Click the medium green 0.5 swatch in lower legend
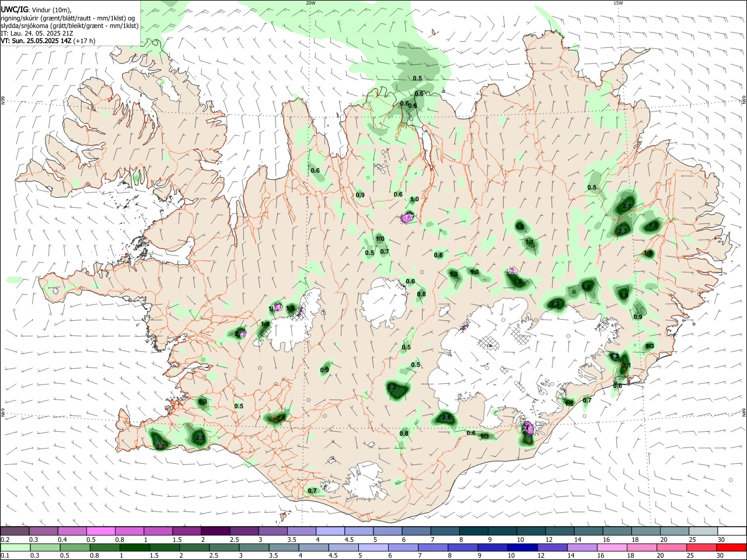The width and height of the screenshot is (747, 560). coord(74,548)
